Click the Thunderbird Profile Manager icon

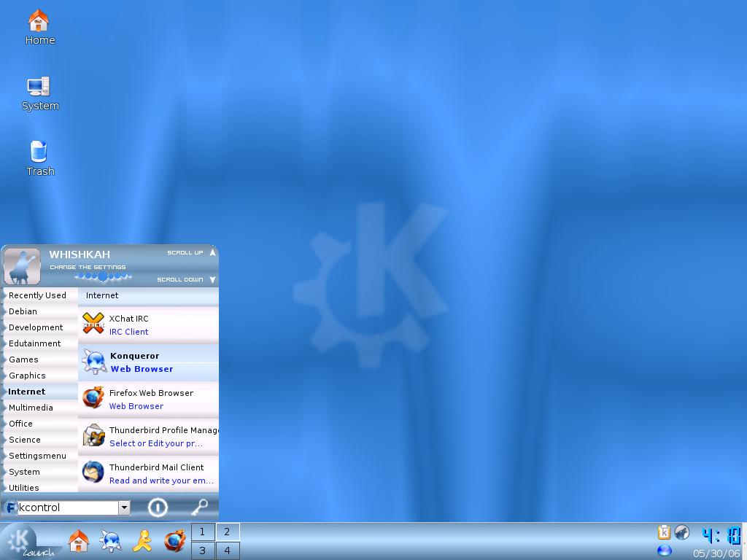click(93, 435)
